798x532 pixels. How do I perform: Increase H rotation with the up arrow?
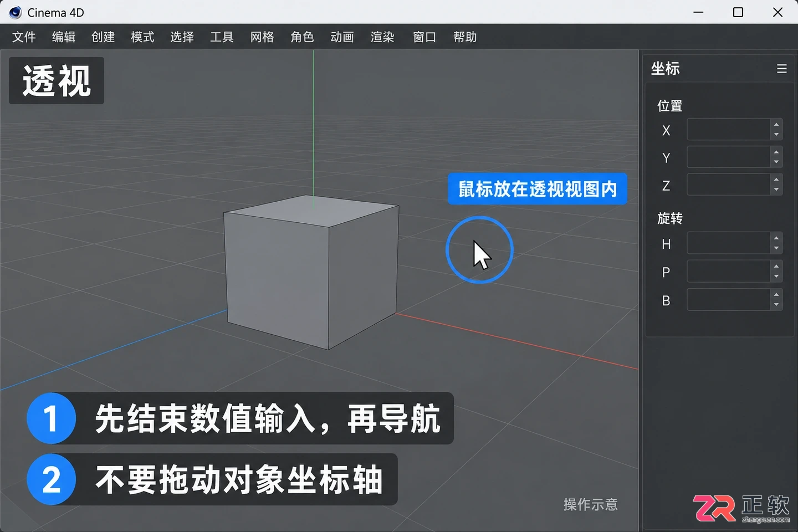(x=776, y=238)
